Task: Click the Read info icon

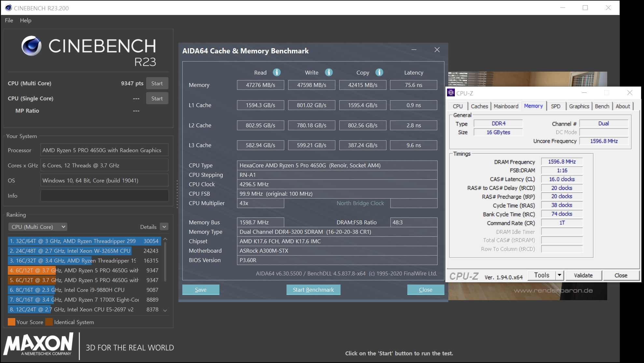Action: point(277,72)
